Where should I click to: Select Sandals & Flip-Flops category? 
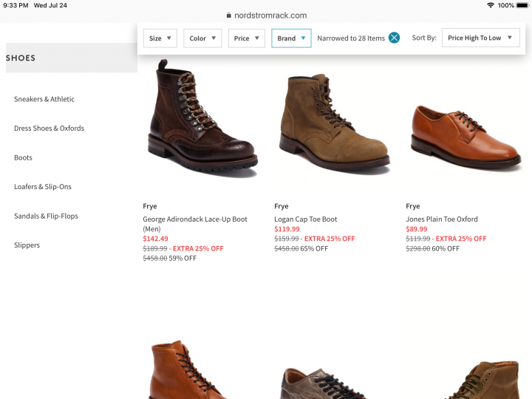tap(46, 216)
